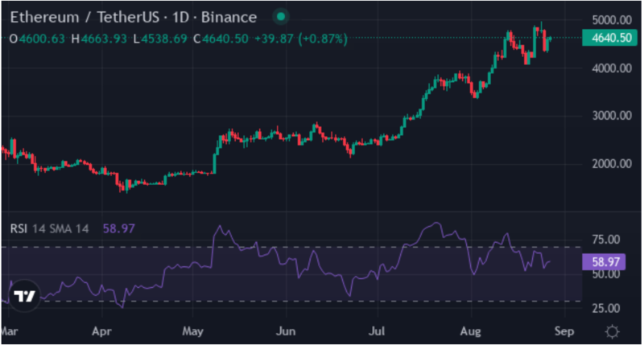Click the 5000.00 price axis label
This screenshot has height=345, width=644.
609,20
